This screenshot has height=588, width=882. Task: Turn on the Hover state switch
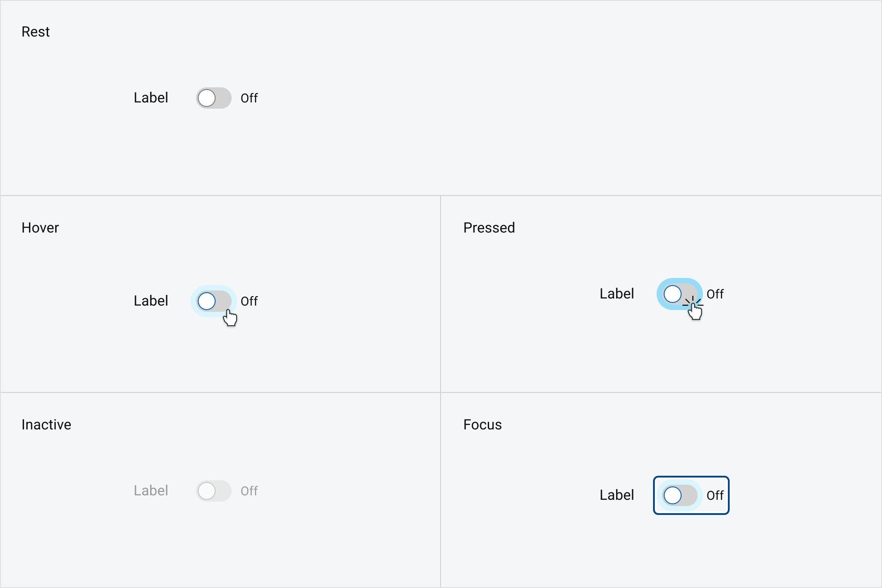tap(213, 301)
